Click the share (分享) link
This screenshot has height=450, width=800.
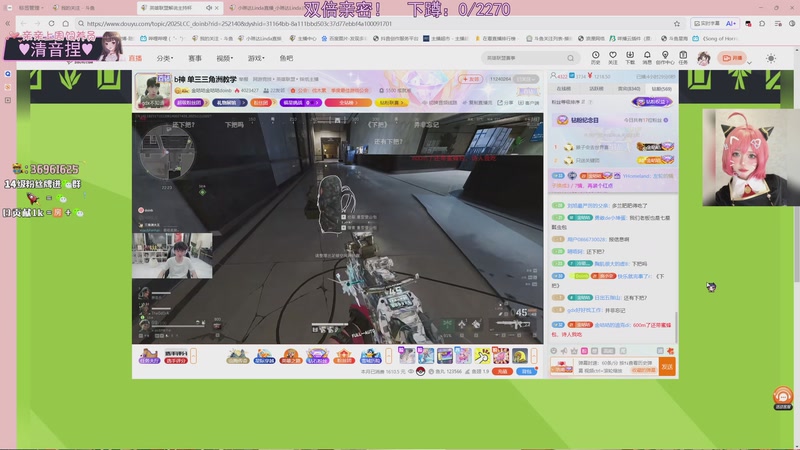tap(505, 103)
